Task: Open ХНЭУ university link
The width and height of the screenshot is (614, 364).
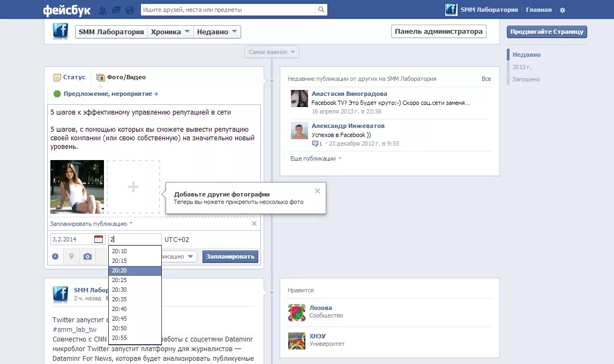Action: coord(318,336)
